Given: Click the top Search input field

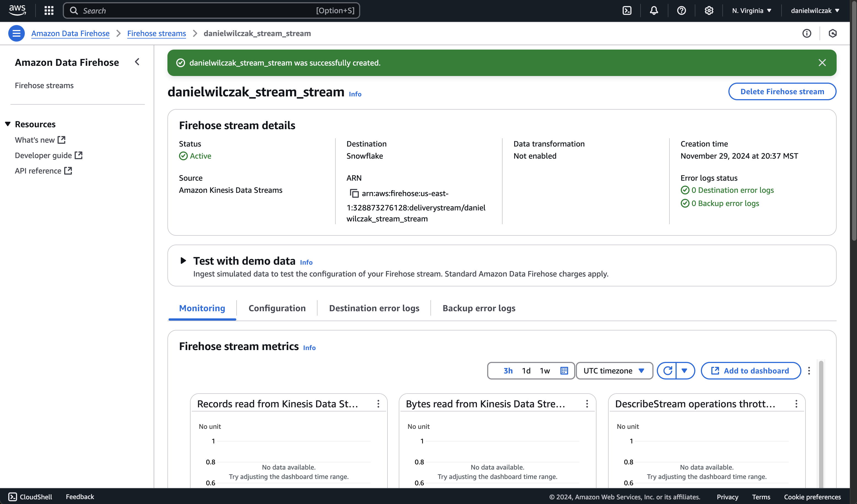Looking at the screenshot, I should pos(211,10).
